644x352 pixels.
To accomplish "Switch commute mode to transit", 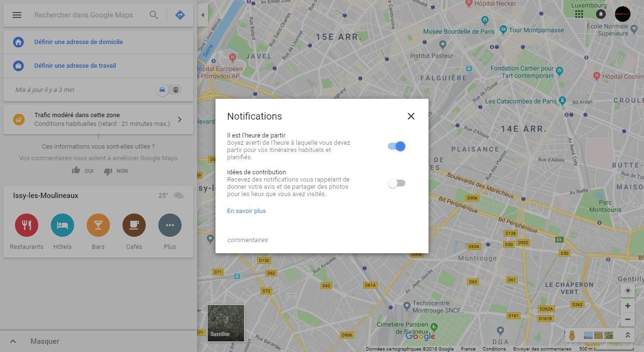I will tap(176, 90).
